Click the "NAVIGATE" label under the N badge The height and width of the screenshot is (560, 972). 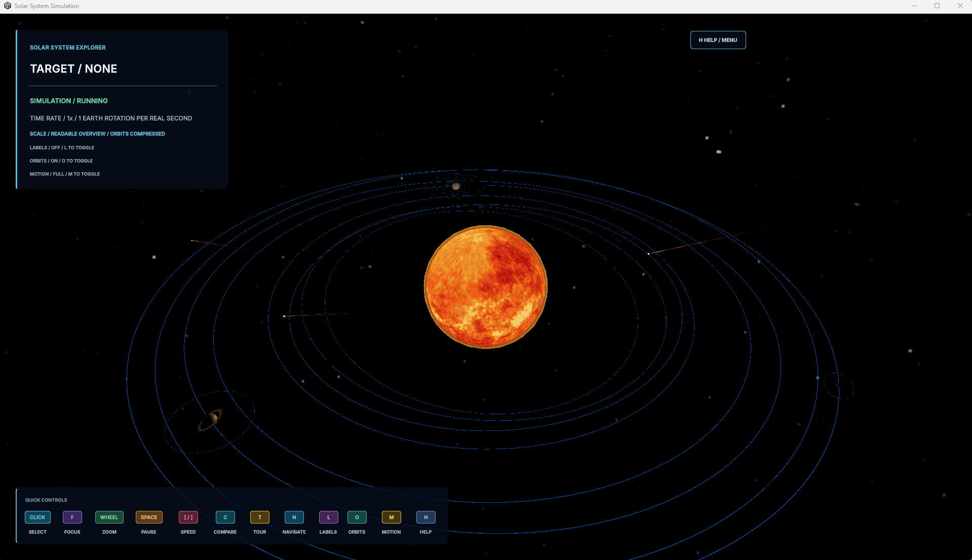(x=294, y=532)
